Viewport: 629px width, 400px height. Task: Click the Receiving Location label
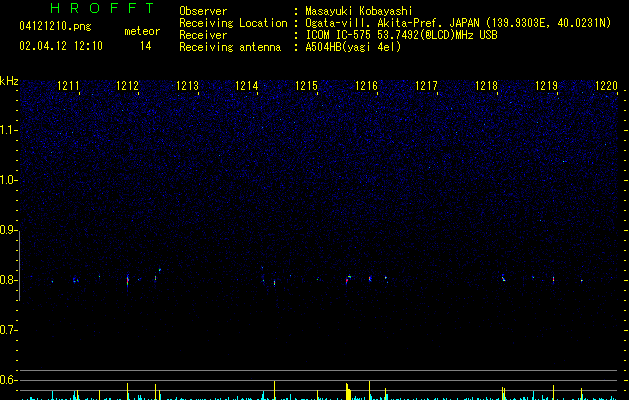233,23
